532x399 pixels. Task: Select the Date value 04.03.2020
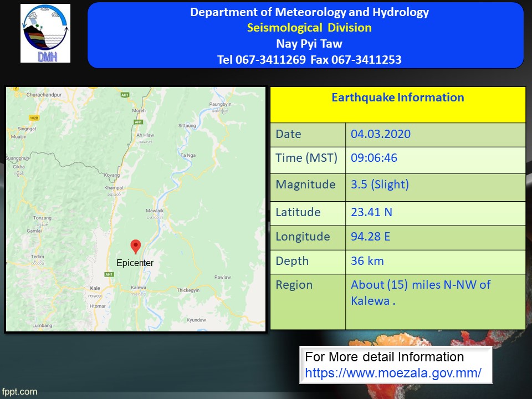click(381, 134)
